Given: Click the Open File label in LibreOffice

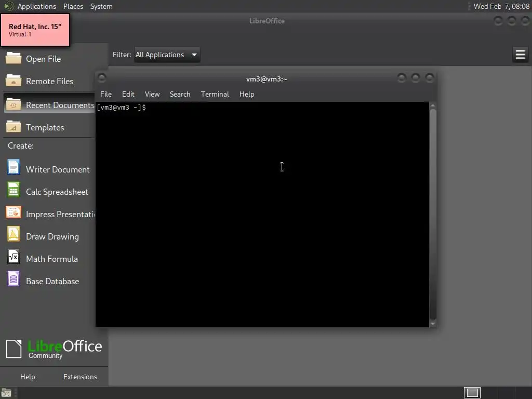Looking at the screenshot, I should (x=44, y=59).
